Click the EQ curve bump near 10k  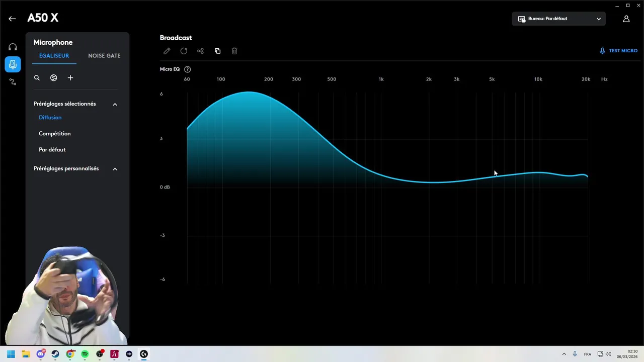[538, 172]
